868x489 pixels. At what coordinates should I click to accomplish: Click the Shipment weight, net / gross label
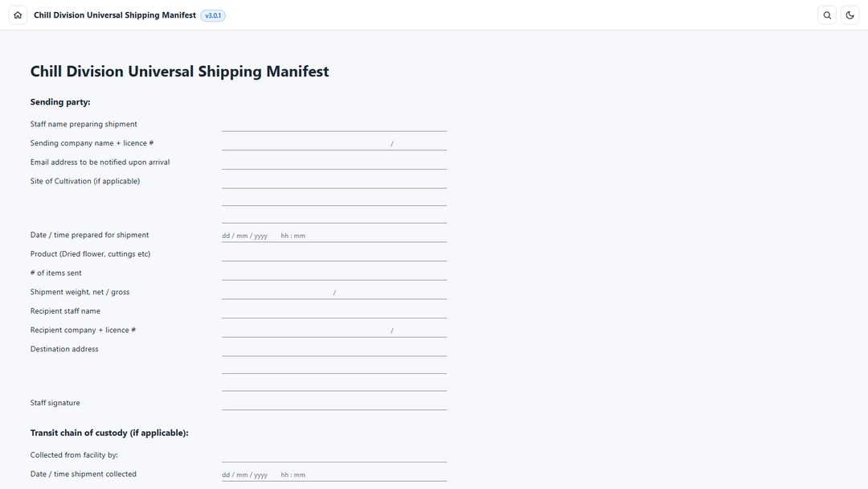tap(80, 292)
